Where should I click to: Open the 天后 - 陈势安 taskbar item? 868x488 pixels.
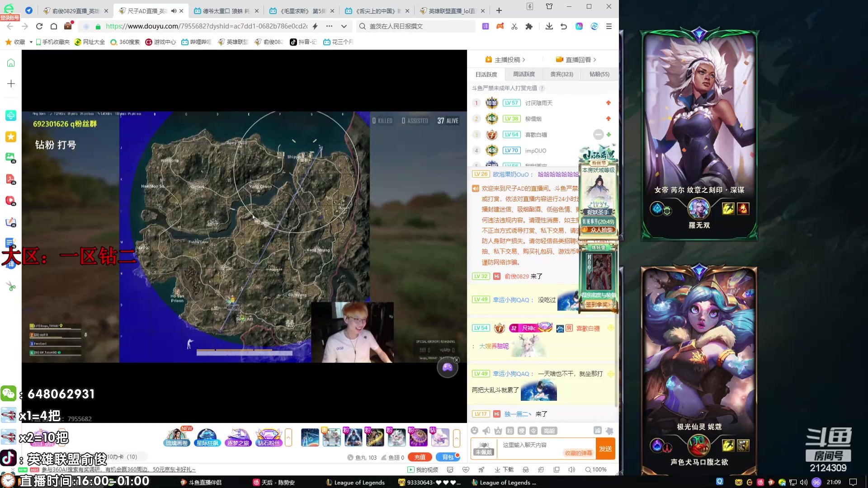pos(274,483)
